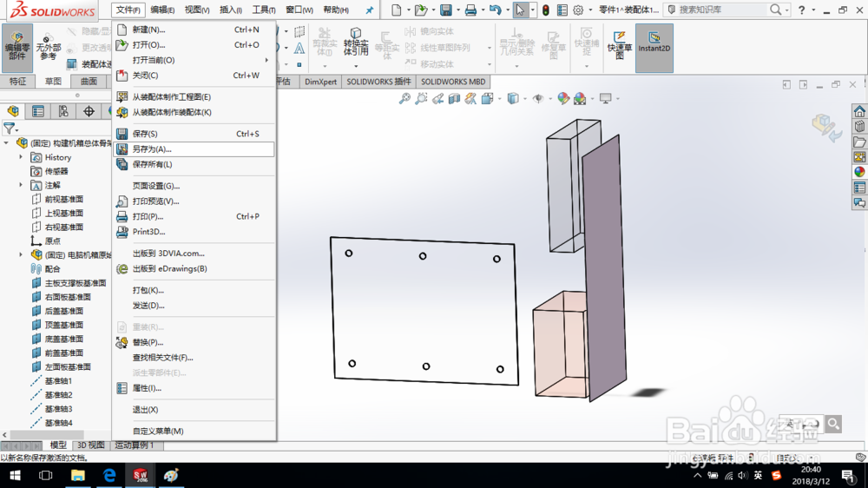The image size is (868, 488).
Task: Click the 快速草图 rapid sketch tool
Action: coord(620,44)
